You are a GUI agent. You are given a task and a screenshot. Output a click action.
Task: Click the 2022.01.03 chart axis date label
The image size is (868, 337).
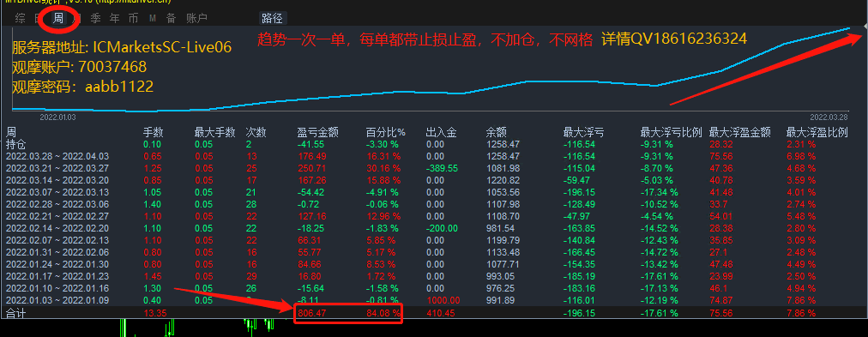click(57, 117)
